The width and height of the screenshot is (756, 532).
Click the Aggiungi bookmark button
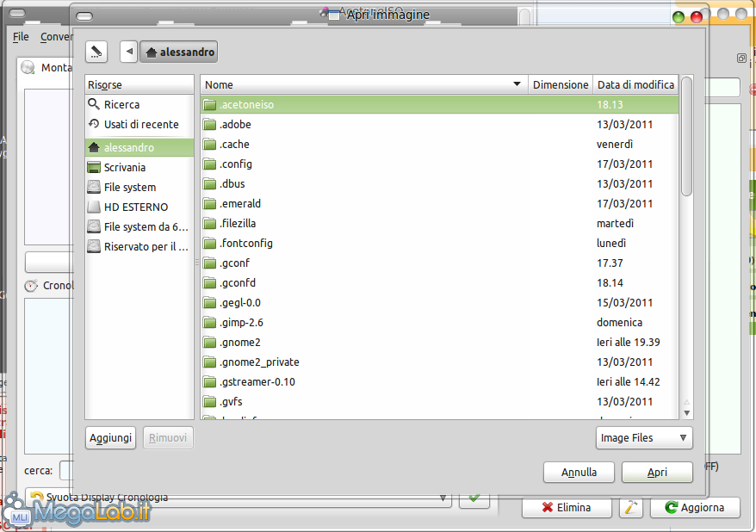click(111, 437)
